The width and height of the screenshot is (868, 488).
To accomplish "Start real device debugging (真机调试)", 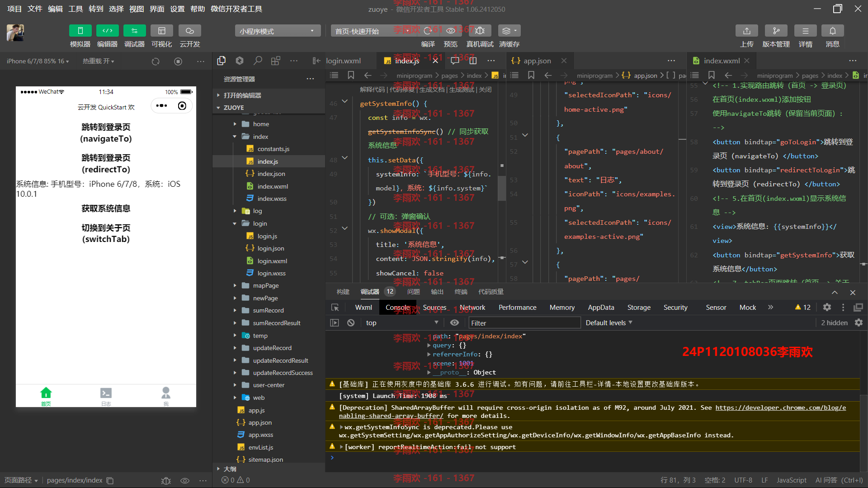I will [480, 31].
